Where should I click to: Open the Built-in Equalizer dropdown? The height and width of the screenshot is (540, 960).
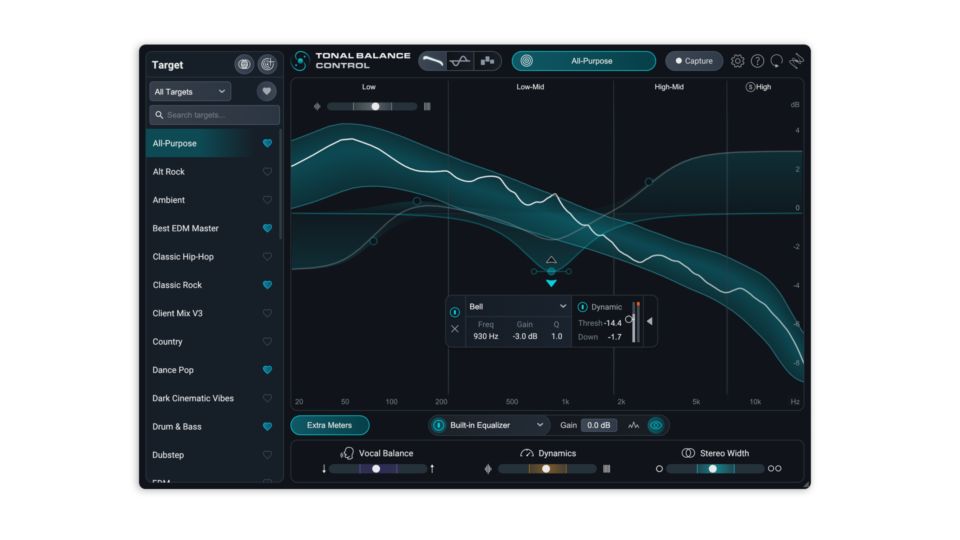(x=488, y=425)
